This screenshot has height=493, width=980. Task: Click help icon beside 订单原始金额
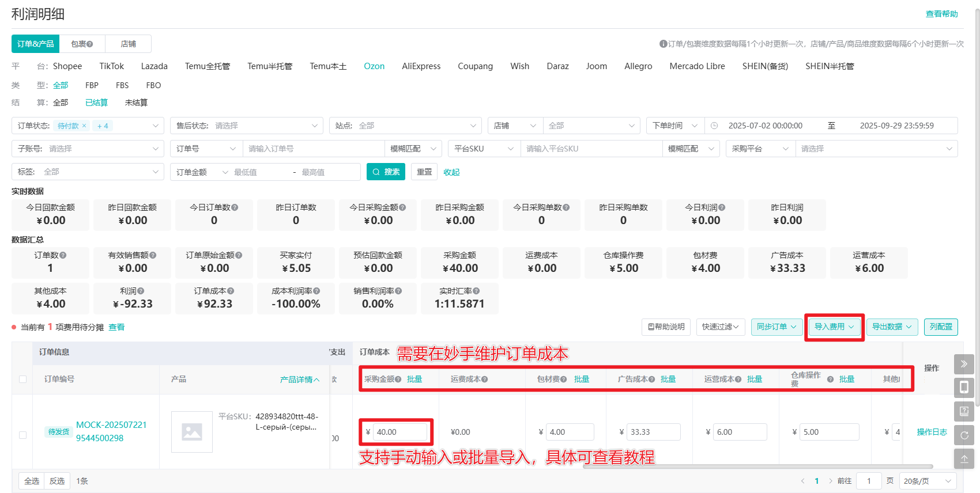(x=239, y=255)
